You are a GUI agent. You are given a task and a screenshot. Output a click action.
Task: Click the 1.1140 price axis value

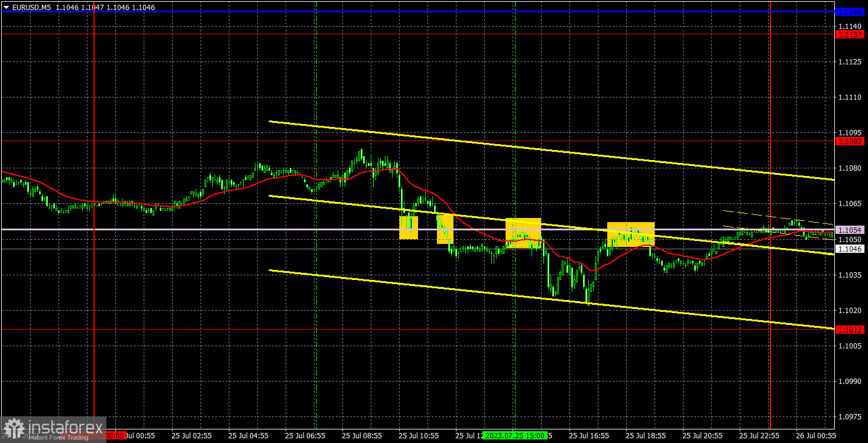pos(850,27)
